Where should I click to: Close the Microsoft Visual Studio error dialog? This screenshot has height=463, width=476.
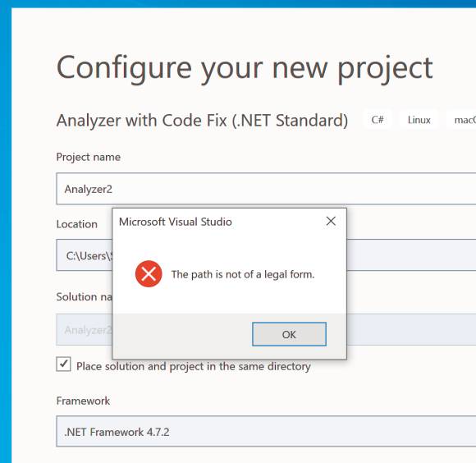click(x=331, y=221)
